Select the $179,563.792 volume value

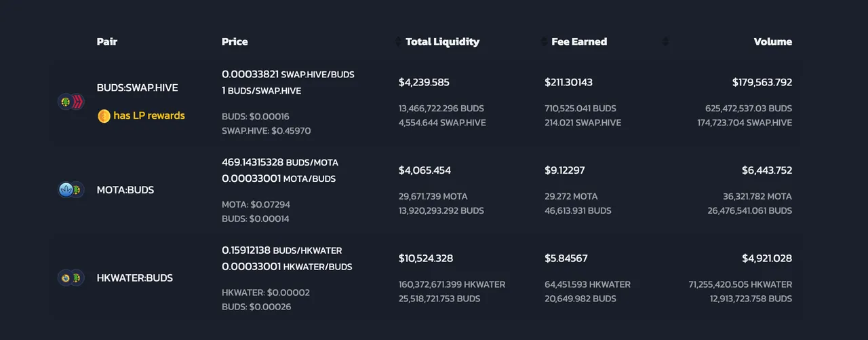(762, 82)
